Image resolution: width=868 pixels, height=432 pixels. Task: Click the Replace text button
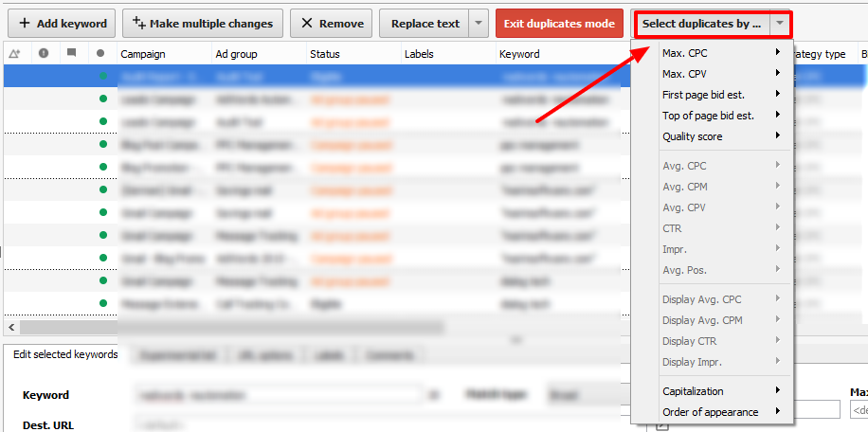(425, 24)
